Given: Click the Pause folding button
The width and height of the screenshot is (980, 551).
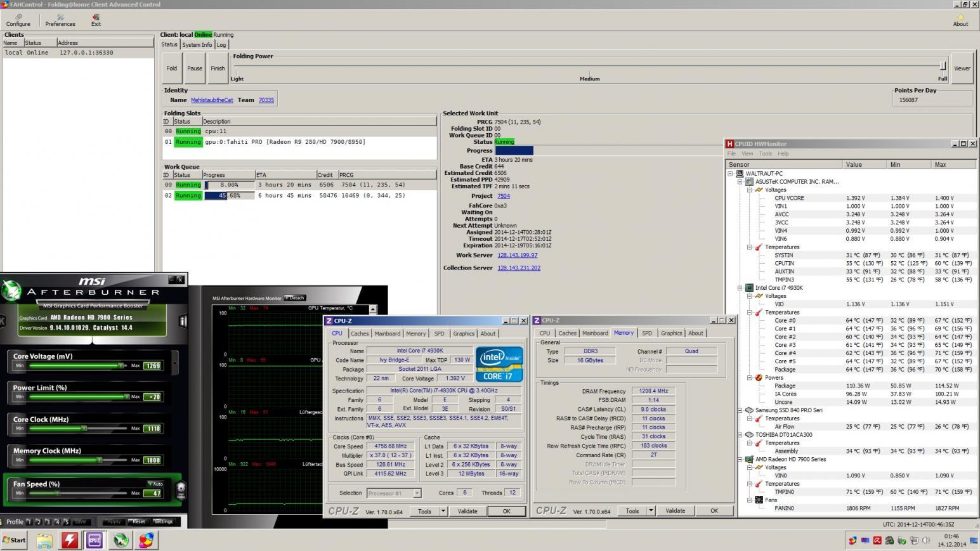Looking at the screenshot, I should [x=195, y=68].
